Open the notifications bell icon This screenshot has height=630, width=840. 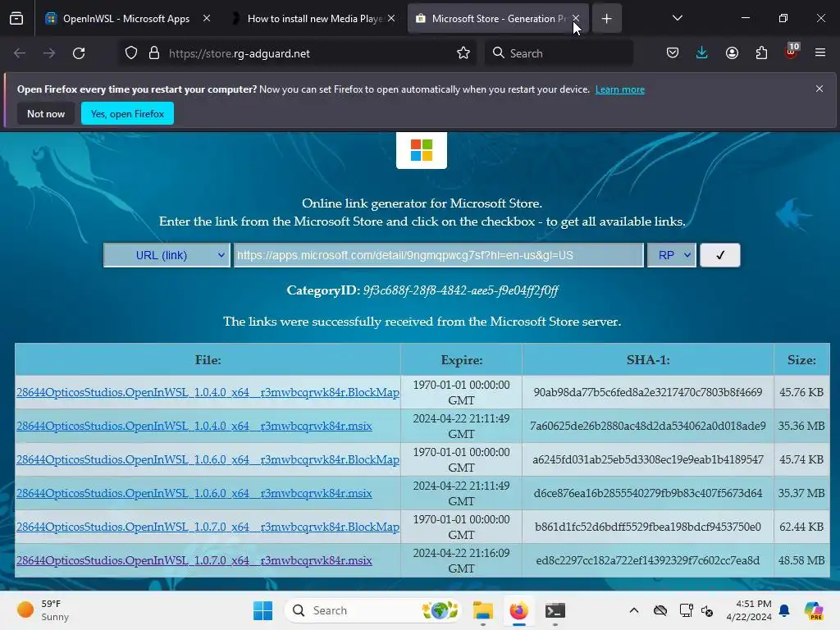point(784,610)
